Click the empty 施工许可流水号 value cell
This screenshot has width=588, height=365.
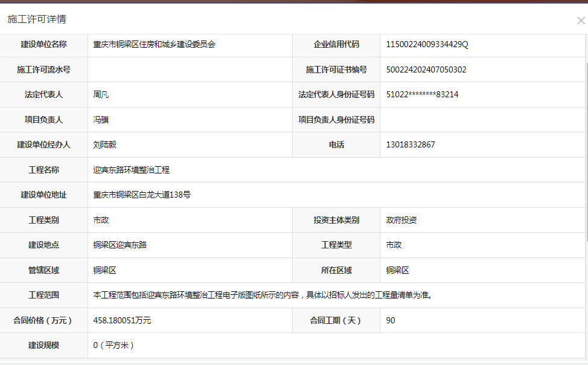tap(190, 69)
